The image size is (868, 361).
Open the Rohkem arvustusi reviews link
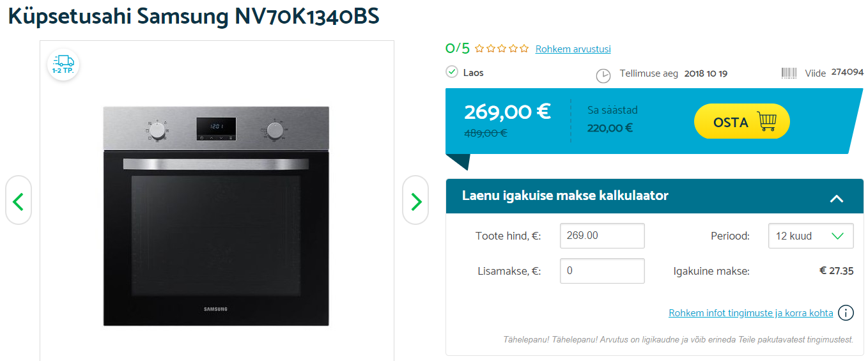tap(573, 49)
